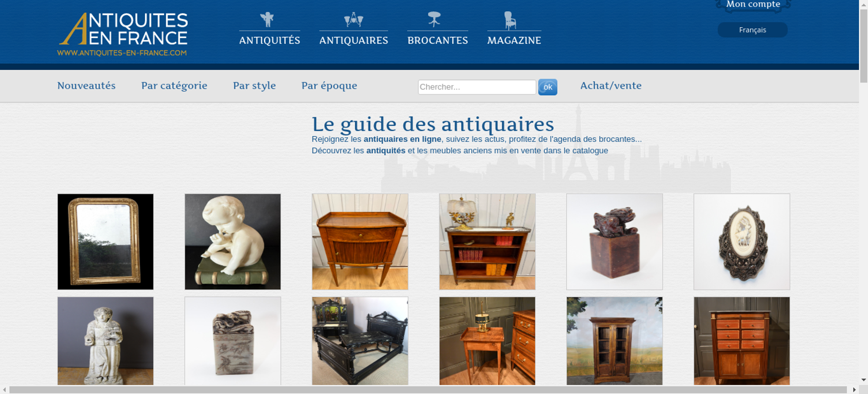Open the black carved bedroom set thumbnail
Image resolution: width=868 pixels, height=394 pixels.
click(x=360, y=341)
